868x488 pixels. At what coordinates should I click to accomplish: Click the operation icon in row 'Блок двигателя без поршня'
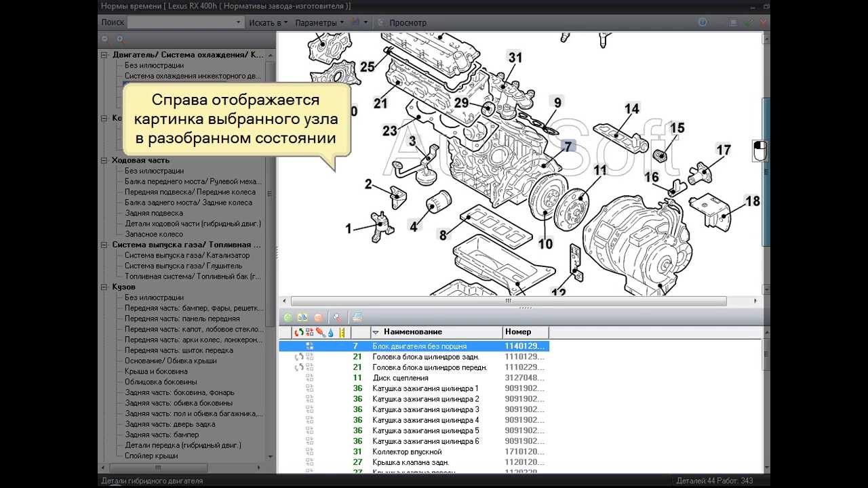(x=309, y=346)
